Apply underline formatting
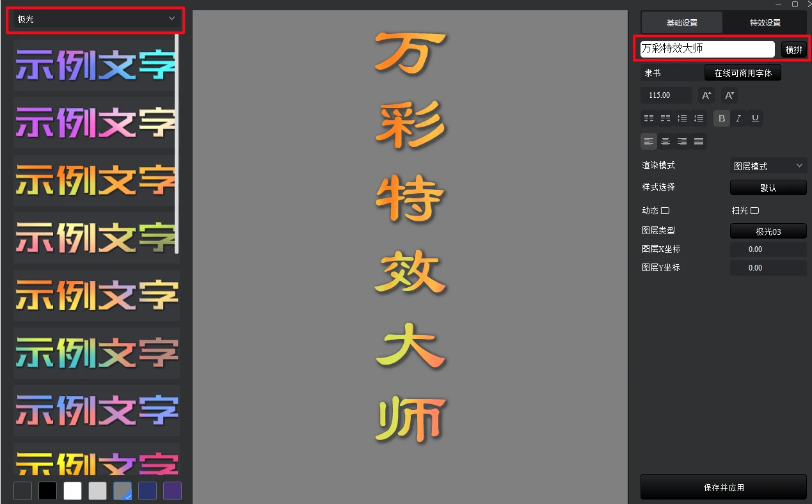 click(755, 118)
